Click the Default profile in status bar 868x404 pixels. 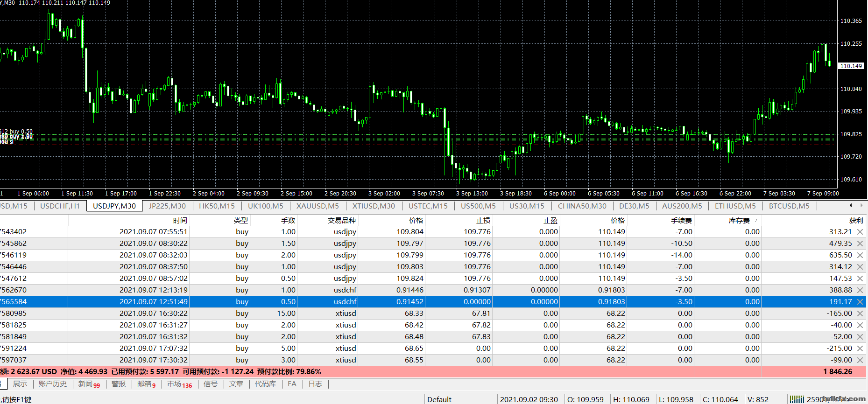(x=439, y=399)
